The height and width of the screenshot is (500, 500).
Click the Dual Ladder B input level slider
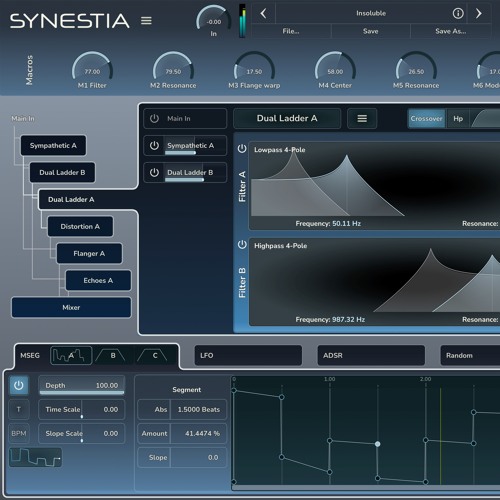(x=195, y=173)
